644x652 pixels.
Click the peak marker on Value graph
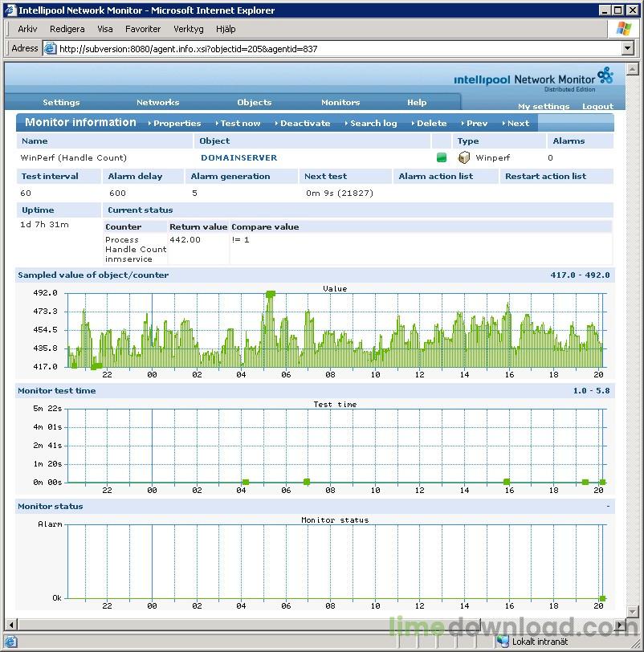271,294
